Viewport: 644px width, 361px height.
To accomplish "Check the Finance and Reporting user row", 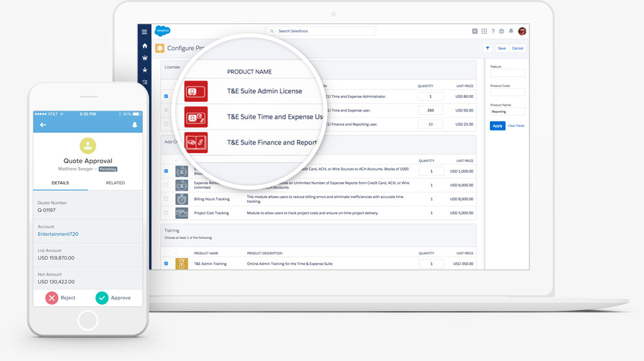I will pos(166,124).
